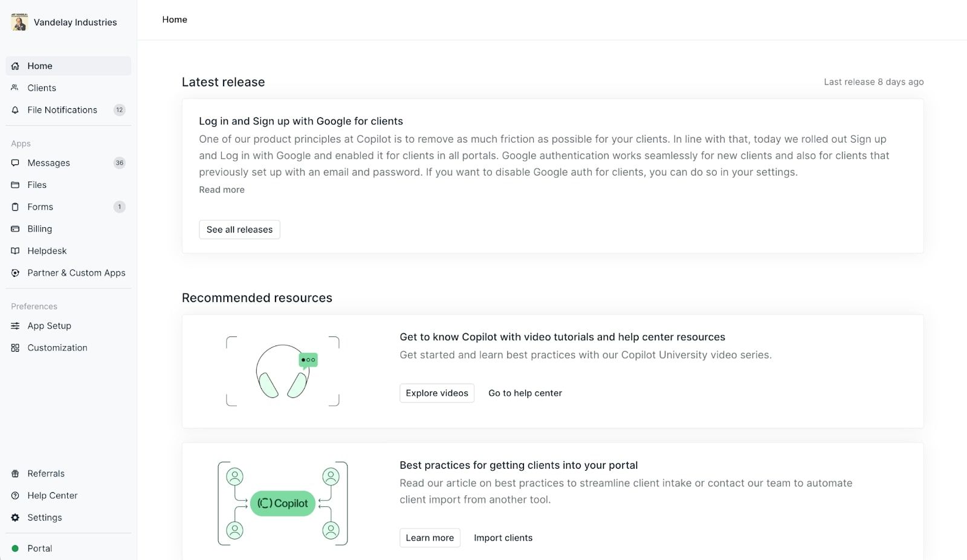The image size is (967, 560).
Task: Click the Home breadcrumb at top
Action: (x=174, y=19)
